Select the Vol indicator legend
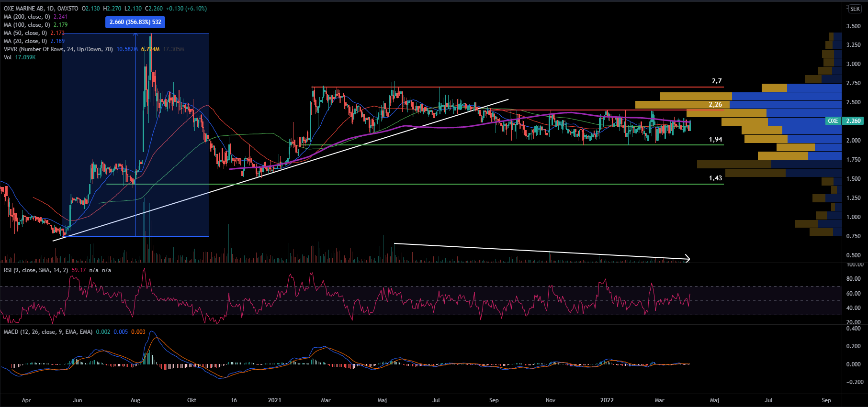This screenshot has width=868, height=407. tap(8, 57)
